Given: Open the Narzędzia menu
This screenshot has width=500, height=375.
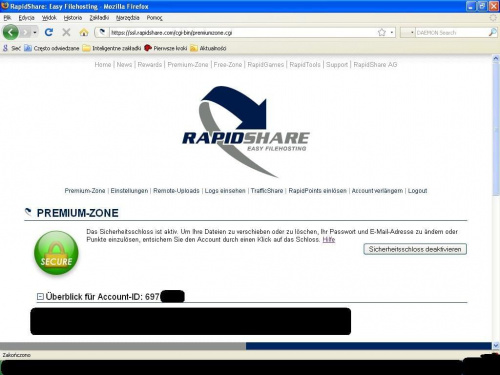Looking at the screenshot, I should (127, 18).
